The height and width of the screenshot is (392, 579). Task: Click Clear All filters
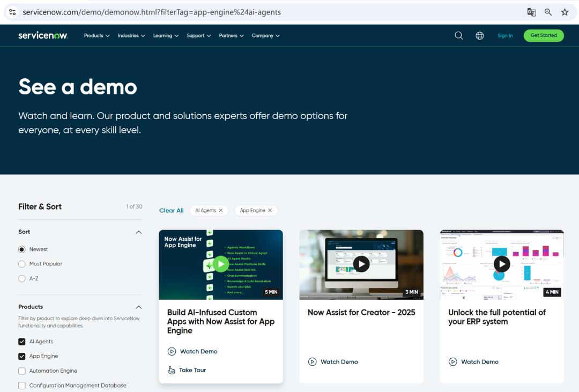point(172,210)
